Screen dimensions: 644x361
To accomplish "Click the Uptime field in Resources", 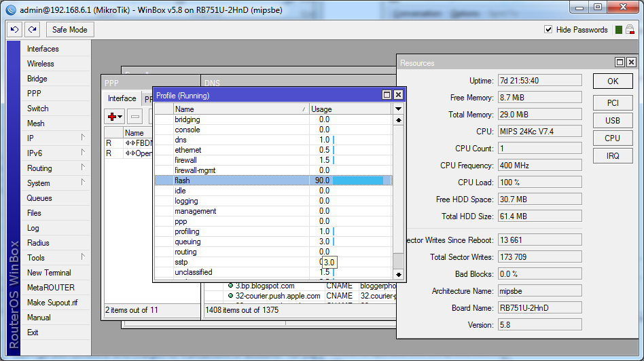I will 539,80.
